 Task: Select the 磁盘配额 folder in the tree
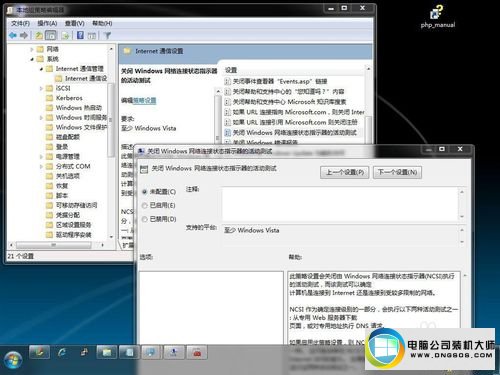[x=63, y=137]
